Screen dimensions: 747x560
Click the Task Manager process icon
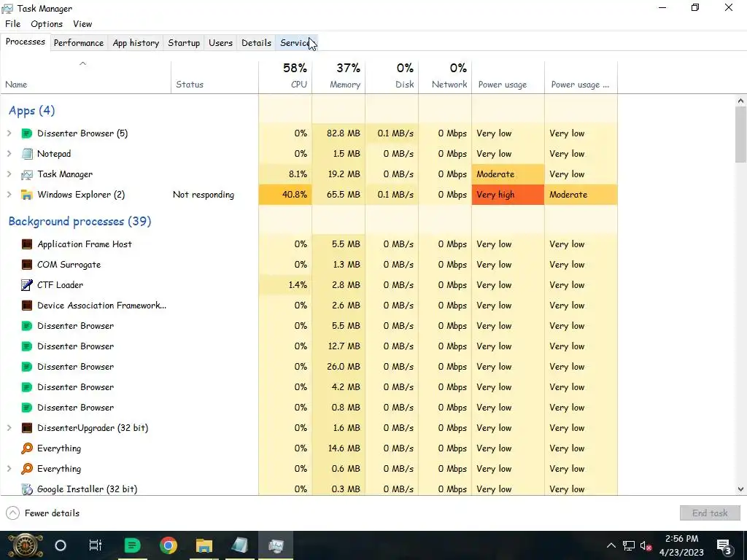pyautogui.click(x=27, y=174)
